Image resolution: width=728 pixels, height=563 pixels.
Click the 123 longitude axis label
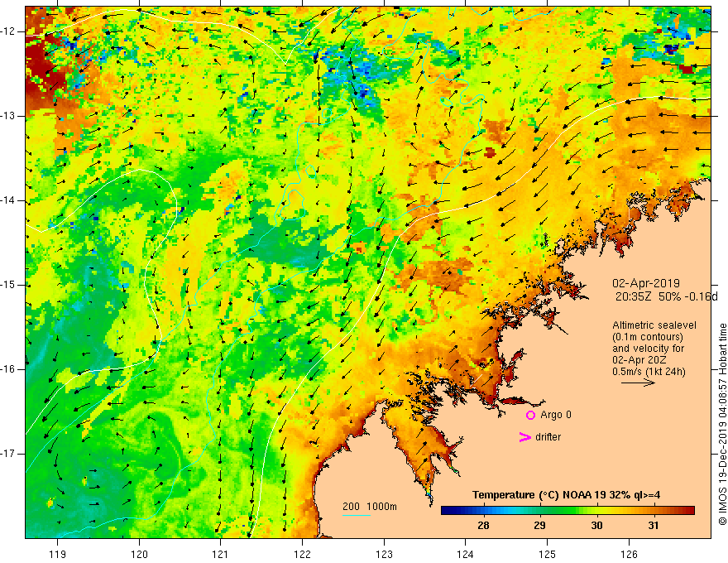384,554
